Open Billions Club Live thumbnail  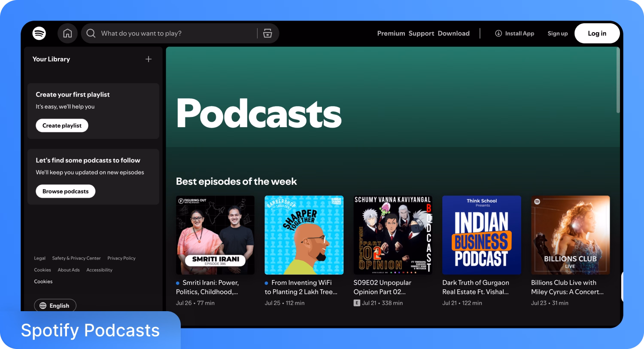[x=571, y=235]
